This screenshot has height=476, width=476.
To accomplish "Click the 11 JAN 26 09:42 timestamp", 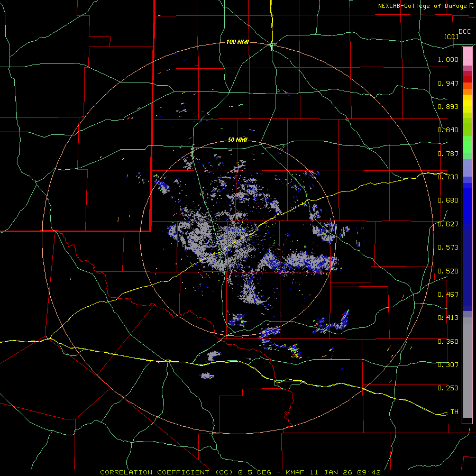I will pyautogui.click(x=345, y=472).
